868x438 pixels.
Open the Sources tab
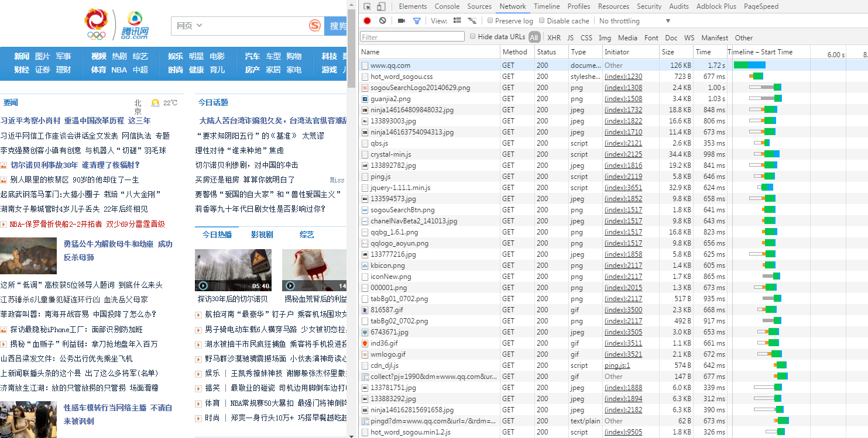[x=479, y=6]
